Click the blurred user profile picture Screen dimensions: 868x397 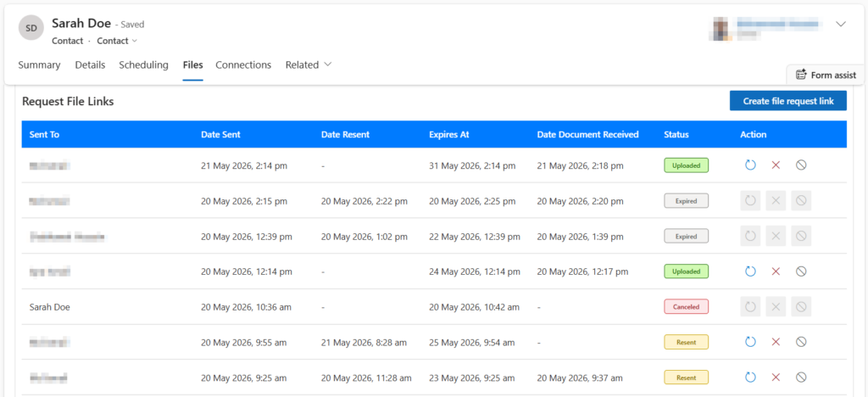point(721,29)
